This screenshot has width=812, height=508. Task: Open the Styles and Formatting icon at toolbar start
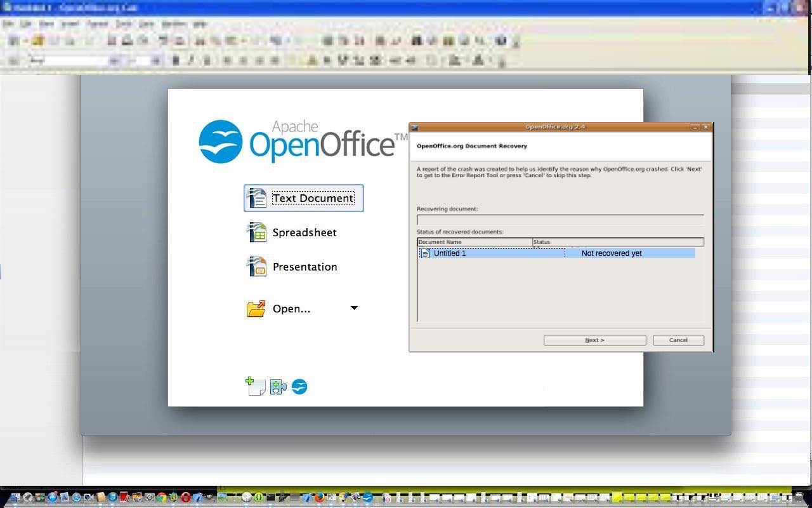tap(13, 61)
